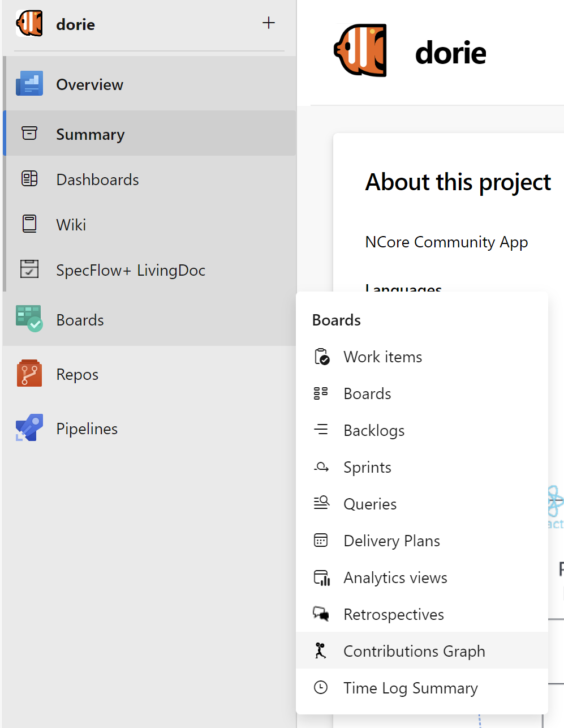Open Delivery Plans menu entry
This screenshot has width=564, height=728.
coord(422,541)
